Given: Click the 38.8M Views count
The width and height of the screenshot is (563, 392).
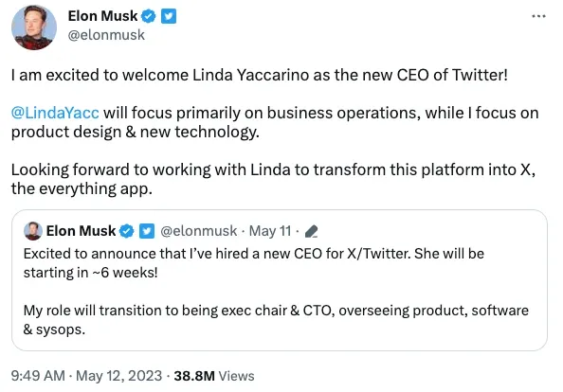Looking at the screenshot, I should click(x=214, y=376).
